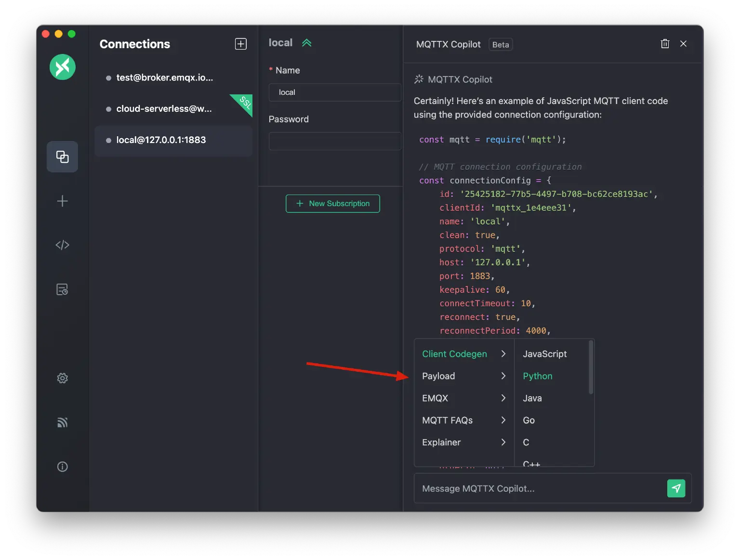This screenshot has width=740, height=560.
Task: Select the local@127.0.0.1:1883 connection
Action: (x=161, y=140)
